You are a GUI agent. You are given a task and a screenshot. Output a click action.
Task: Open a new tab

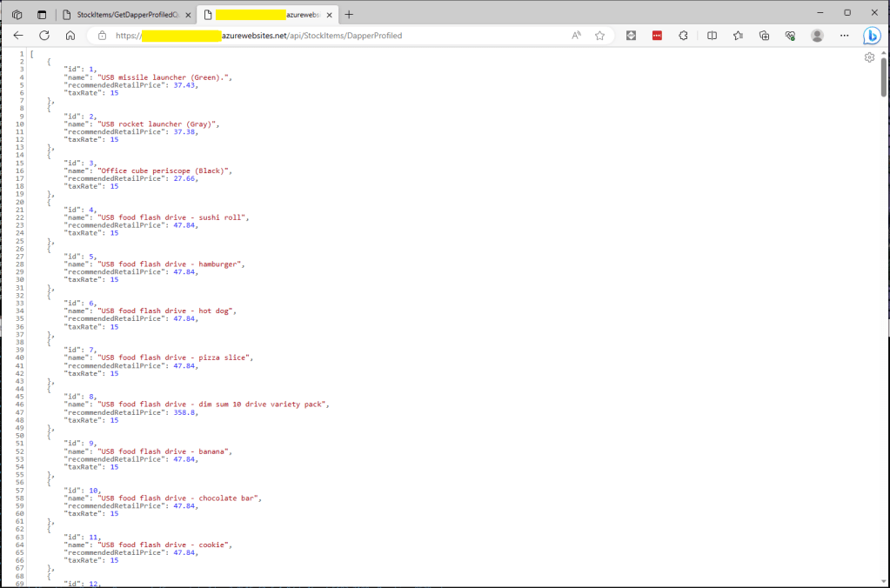point(349,15)
